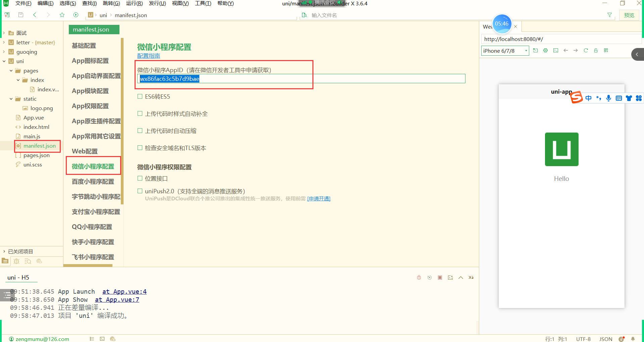Image resolution: width=644 pixels, height=342 pixels.
Task: Open the 文件(F) menu
Action: (23, 3)
